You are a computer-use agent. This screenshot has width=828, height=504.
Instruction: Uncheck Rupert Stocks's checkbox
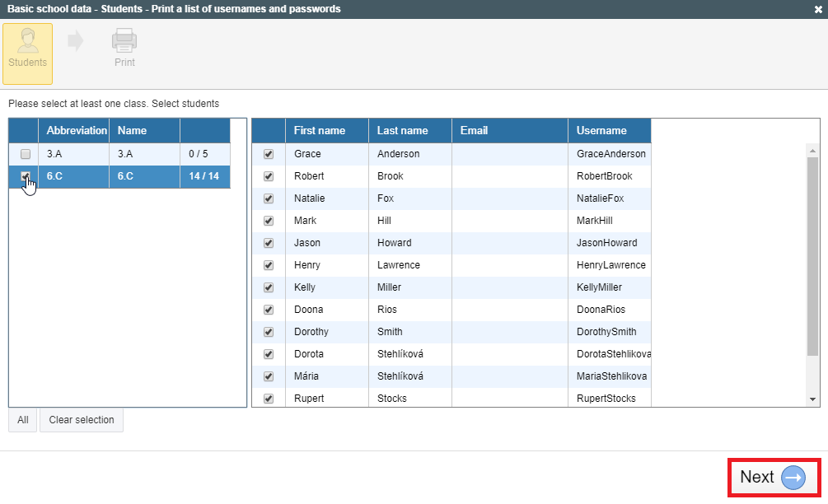tap(269, 399)
